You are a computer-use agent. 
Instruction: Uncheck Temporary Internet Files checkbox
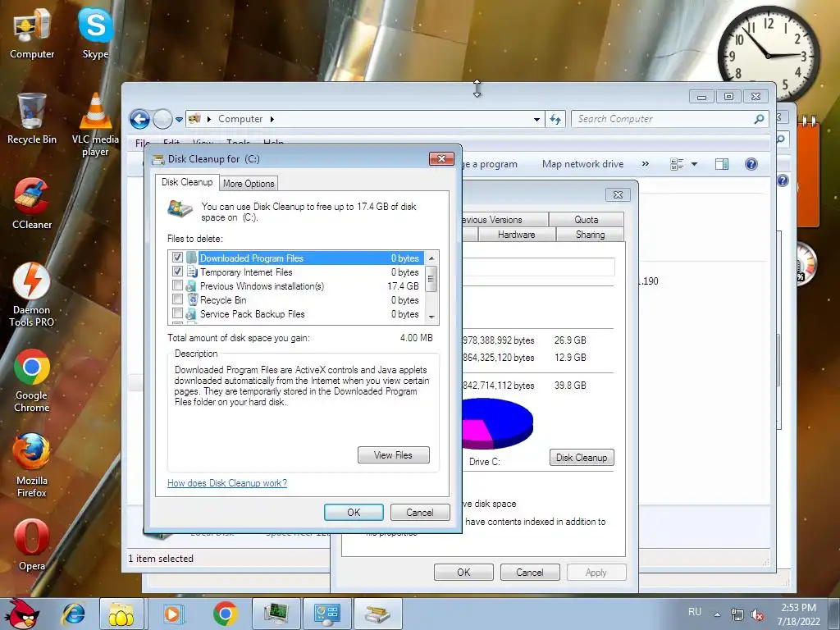177,272
